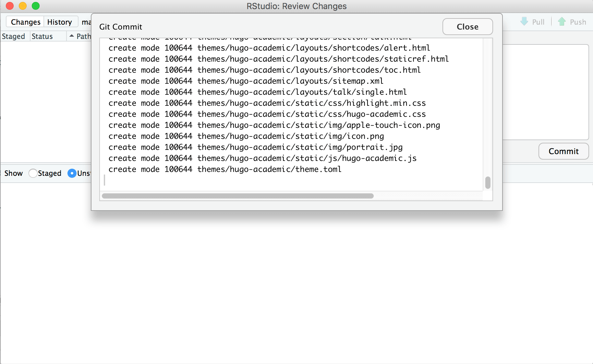Click the vertical scrollbar thumb in output
Screen dimensions: 593x364
[x=488, y=183]
